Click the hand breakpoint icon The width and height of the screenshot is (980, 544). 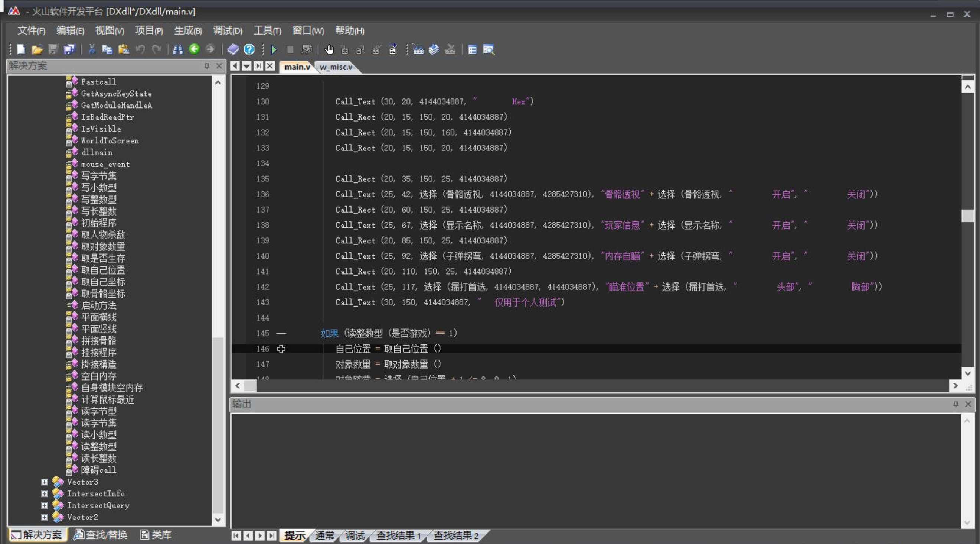[x=329, y=49]
